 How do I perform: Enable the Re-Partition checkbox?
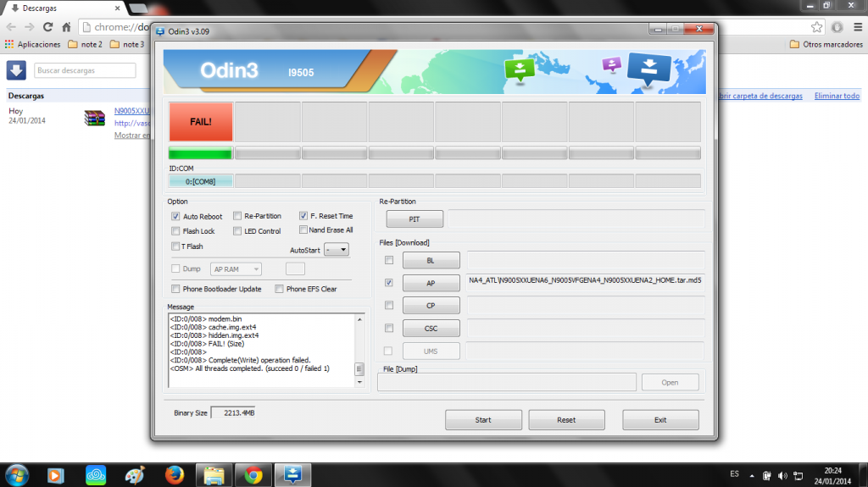pyautogui.click(x=237, y=216)
